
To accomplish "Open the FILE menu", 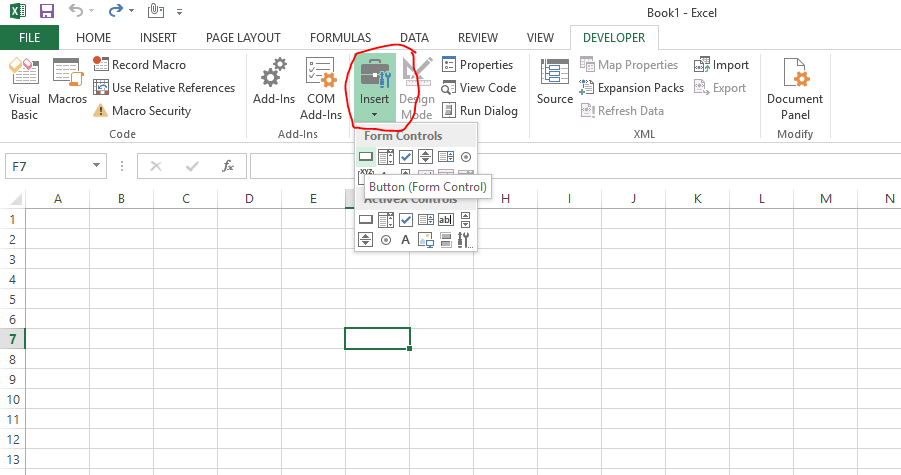I will coord(29,38).
